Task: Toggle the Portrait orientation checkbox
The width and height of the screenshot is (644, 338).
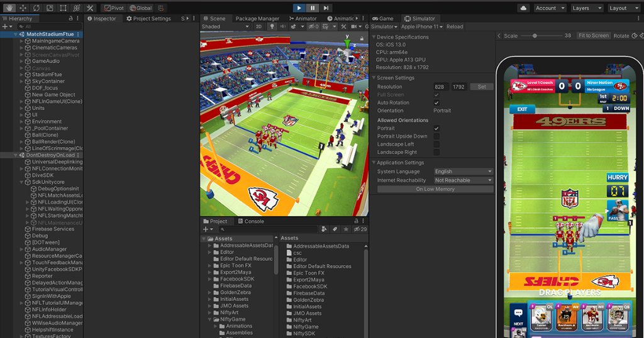Action: tap(436, 128)
